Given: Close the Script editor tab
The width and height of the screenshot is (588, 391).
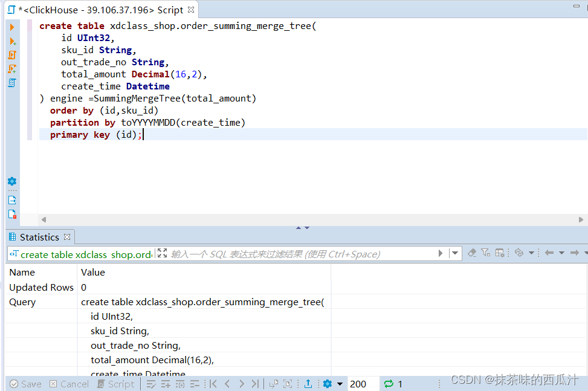Looking at the screenshot, I should 191,10.
